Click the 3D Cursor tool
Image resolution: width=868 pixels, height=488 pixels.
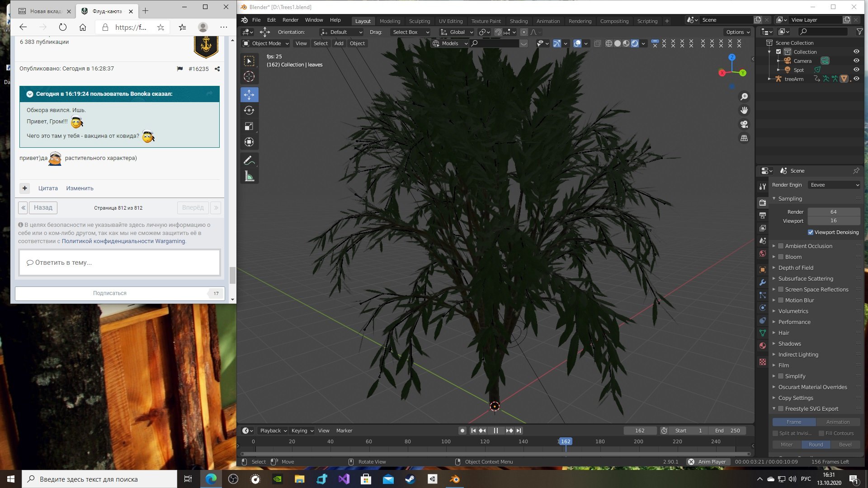249,76
